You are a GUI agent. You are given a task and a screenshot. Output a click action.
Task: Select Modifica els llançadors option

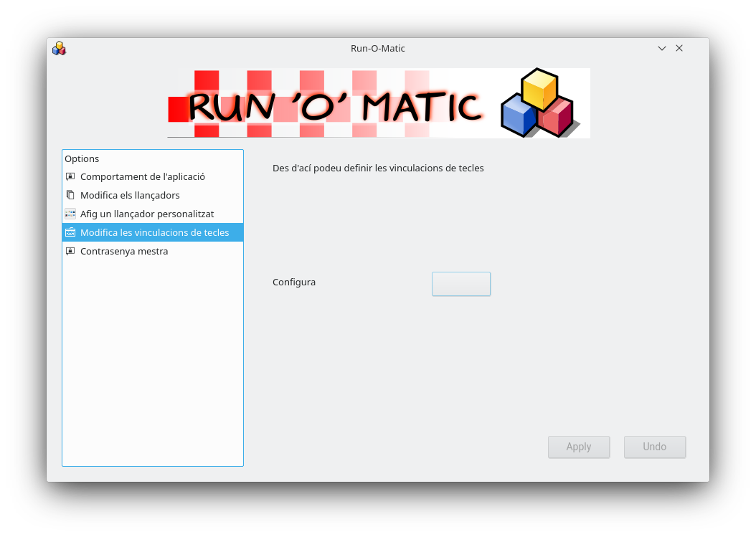[x=153, y=195]
